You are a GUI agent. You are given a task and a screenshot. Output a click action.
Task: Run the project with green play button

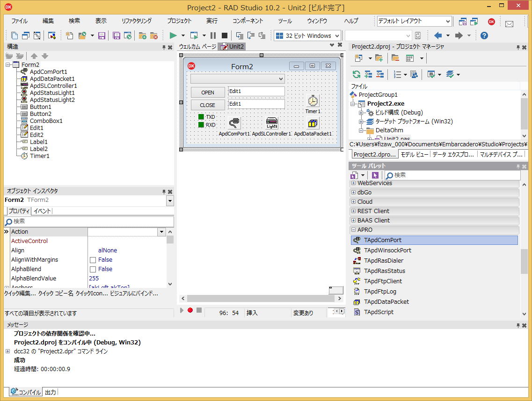(173, 36)
